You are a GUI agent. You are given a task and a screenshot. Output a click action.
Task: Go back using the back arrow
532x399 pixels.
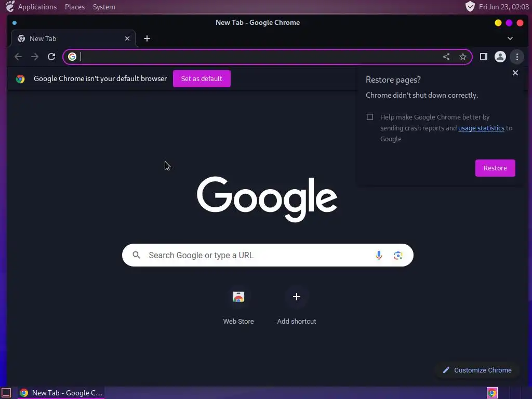[18, 57]
